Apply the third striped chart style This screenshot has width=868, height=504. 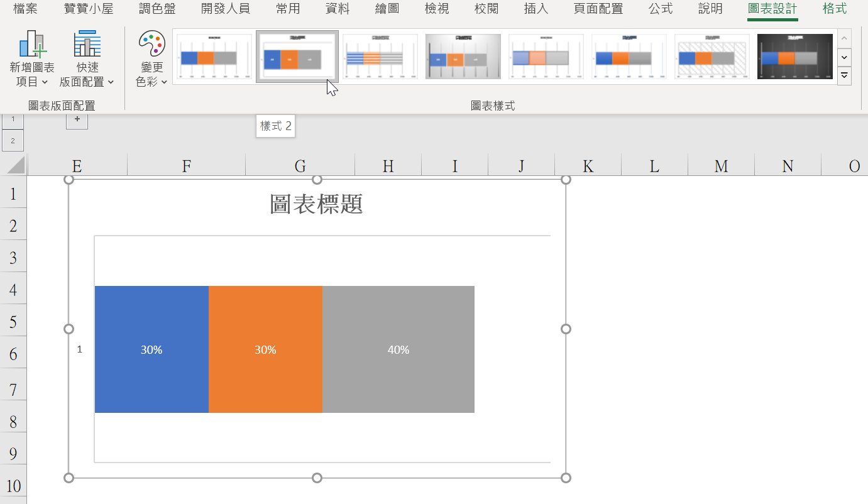380,57
